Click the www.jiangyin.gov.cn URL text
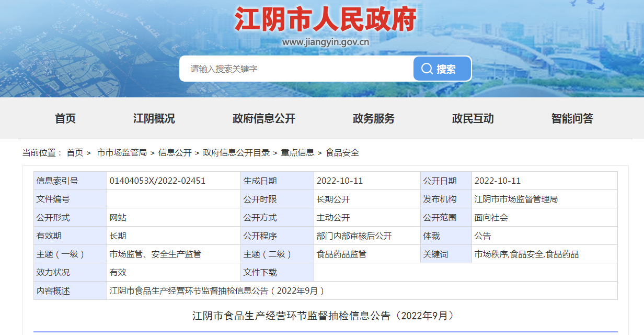This screenshot has height=335, width=644. [326, 42]
